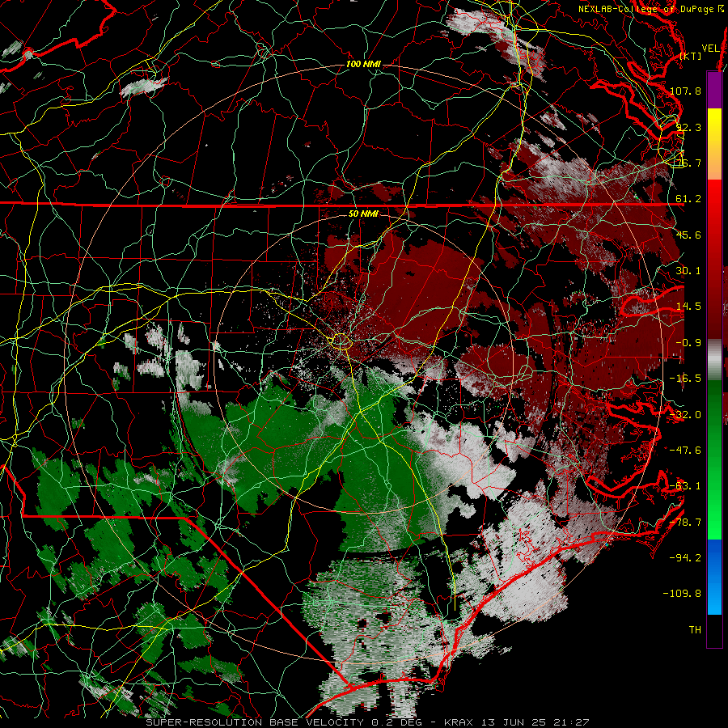Click the Super-Resolution Base Velocity caption
728x728 pixels.
pyautogui.click(x=367, y=722)
